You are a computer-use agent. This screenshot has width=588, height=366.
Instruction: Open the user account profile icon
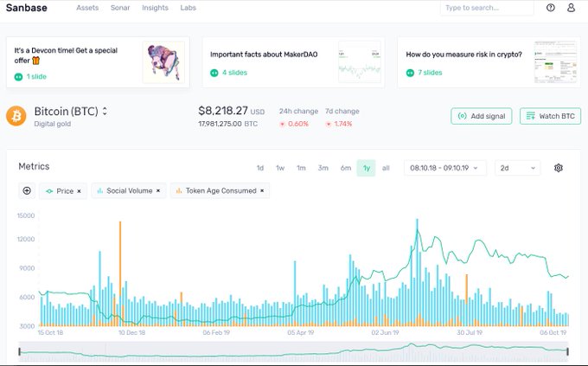click(571, 8)
